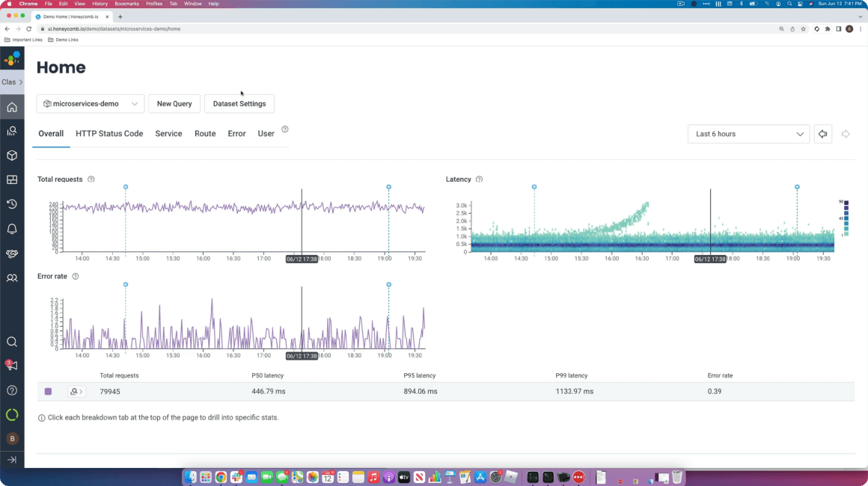
Task: Expand the Clas team switcher
Action: pyautogui.click(x=12, y=81)
